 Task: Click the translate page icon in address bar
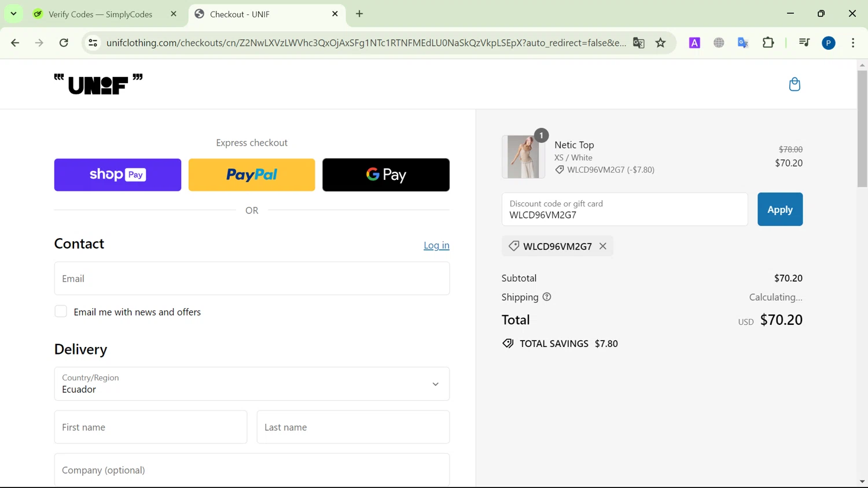pos(639,43)
